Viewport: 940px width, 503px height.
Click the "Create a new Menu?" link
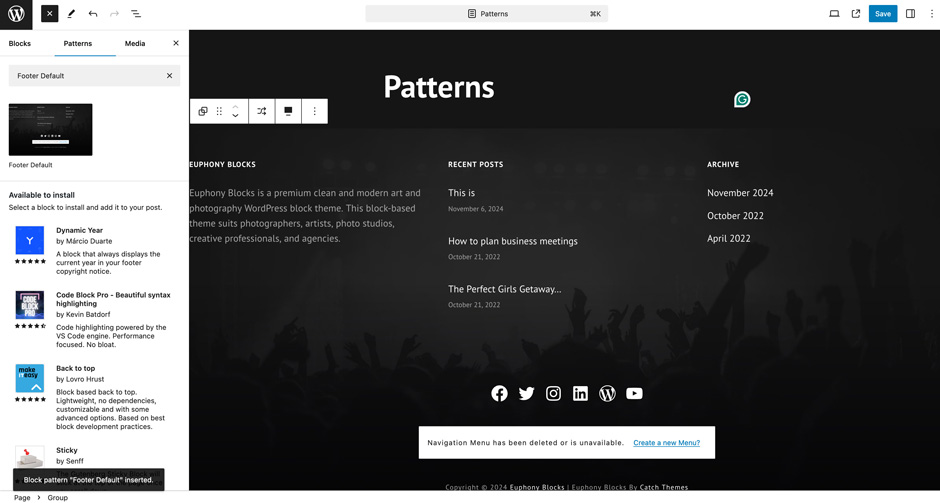(x=666, y=442)
